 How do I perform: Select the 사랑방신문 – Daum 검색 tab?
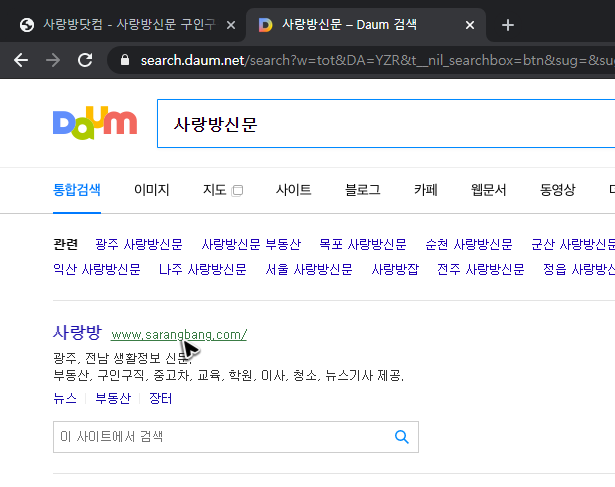click(x=366, y=25)
